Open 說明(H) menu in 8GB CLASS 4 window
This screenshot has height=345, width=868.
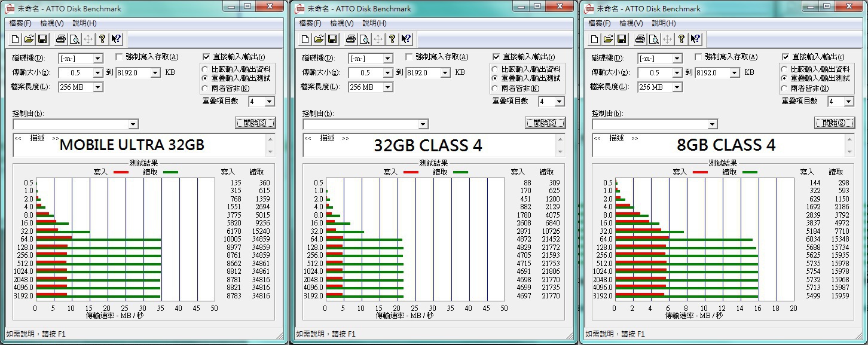point(664,23)
